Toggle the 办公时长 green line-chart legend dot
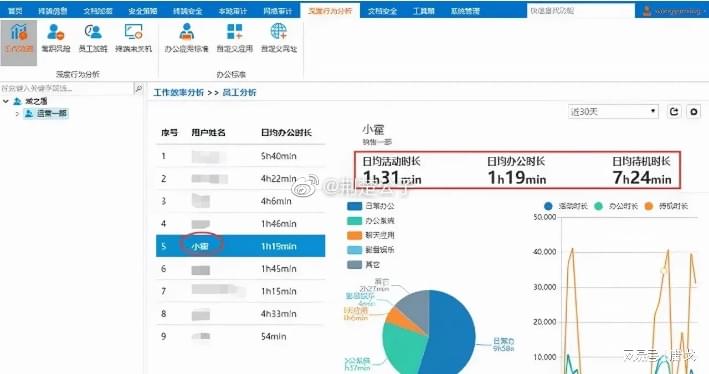Screen dimensions: 709x374 [599, 206]
